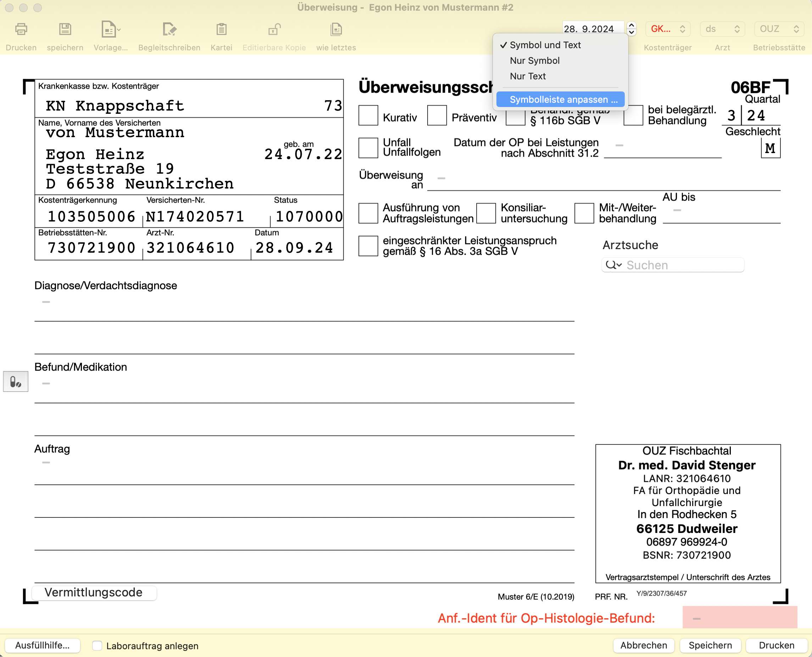Image resolution: width=812 pixels, height=657 pixels.
Task: Click the Vermittlungscode button
Action: [94, 593]
